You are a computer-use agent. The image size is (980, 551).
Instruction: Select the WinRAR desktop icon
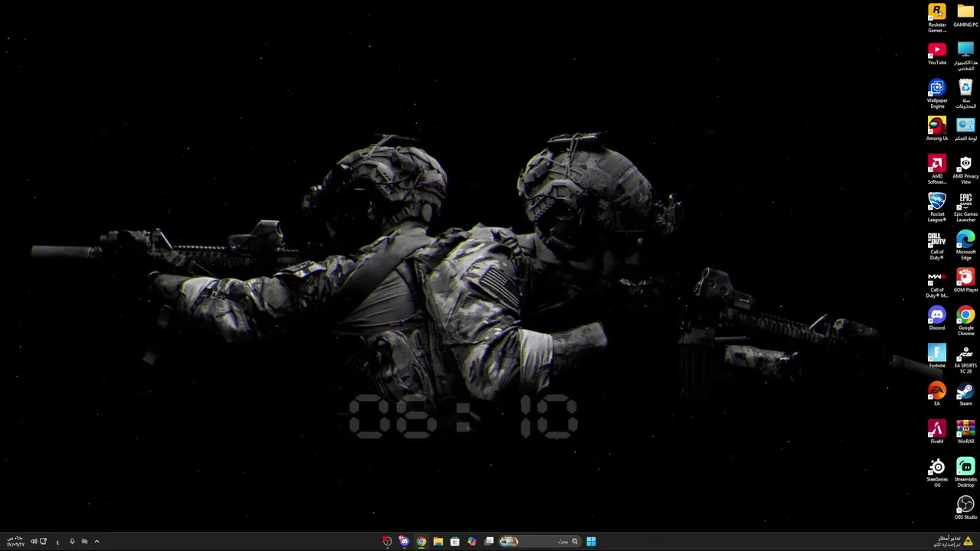965,432
